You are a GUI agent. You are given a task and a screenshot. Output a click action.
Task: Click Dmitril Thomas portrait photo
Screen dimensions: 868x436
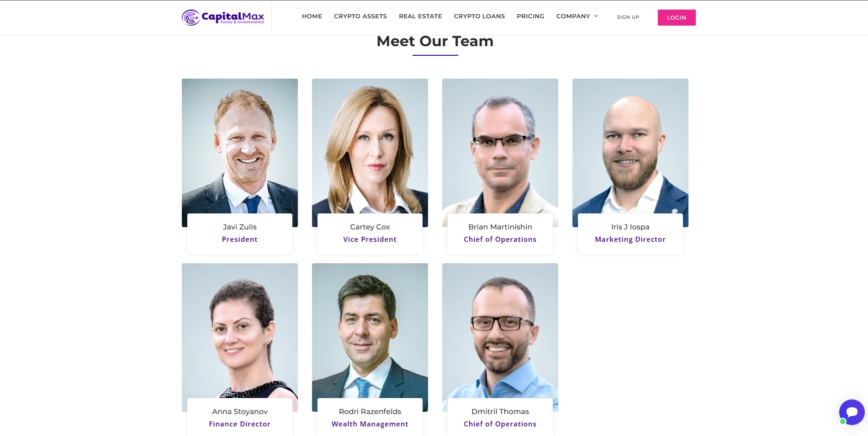[500, 331]
